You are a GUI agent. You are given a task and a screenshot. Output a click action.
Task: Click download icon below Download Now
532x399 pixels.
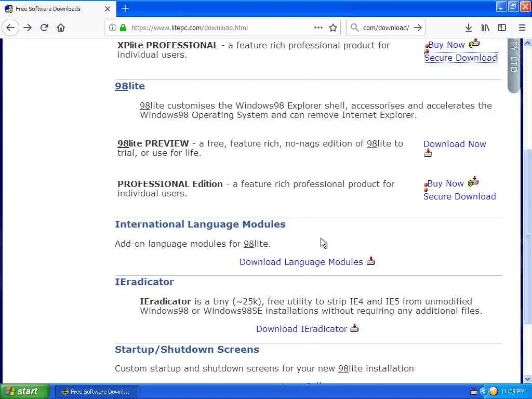point(428,153)
